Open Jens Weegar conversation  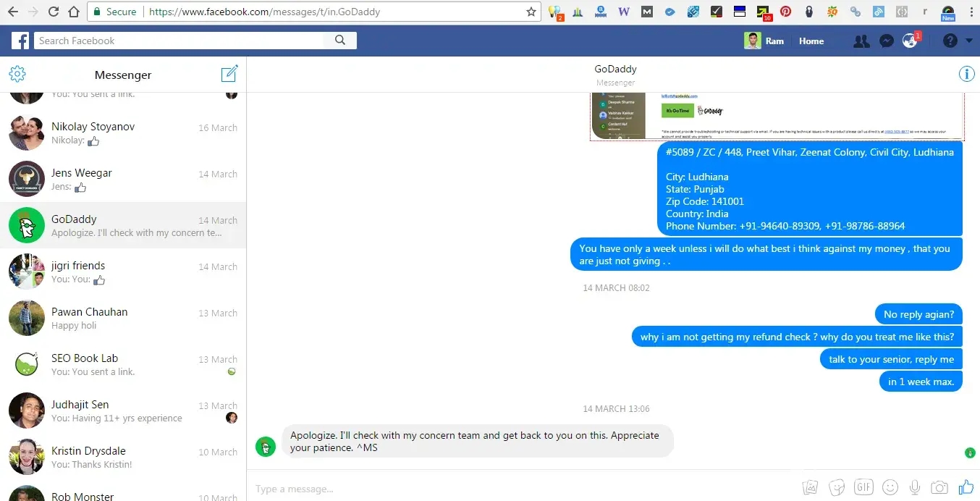coord(123,179)
